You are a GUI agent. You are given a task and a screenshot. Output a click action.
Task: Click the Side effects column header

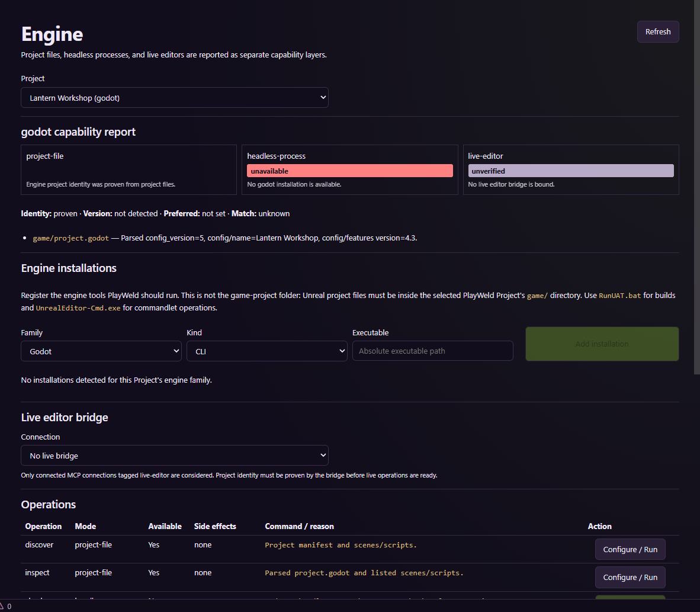click(x=215, y=526)
